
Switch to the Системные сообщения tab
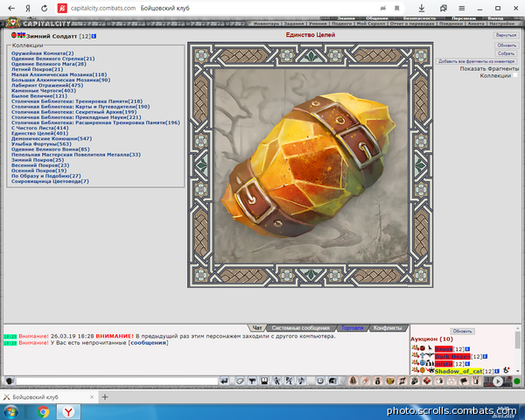301,328
